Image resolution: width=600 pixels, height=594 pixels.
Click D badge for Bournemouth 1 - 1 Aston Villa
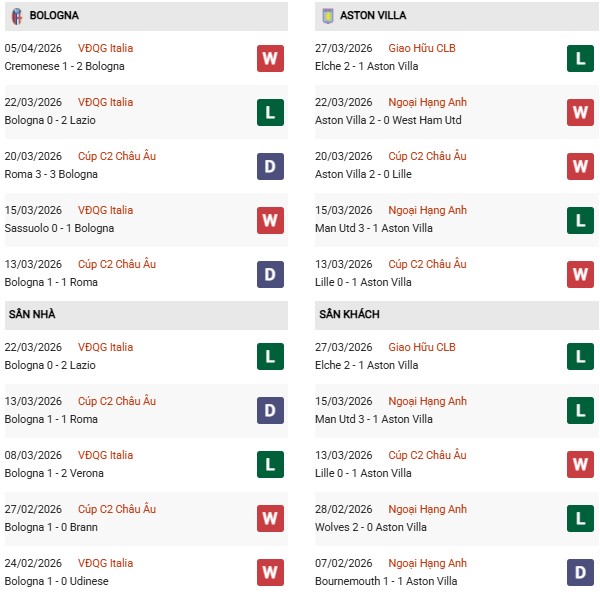pyautogui.click(x=580, y=573)
